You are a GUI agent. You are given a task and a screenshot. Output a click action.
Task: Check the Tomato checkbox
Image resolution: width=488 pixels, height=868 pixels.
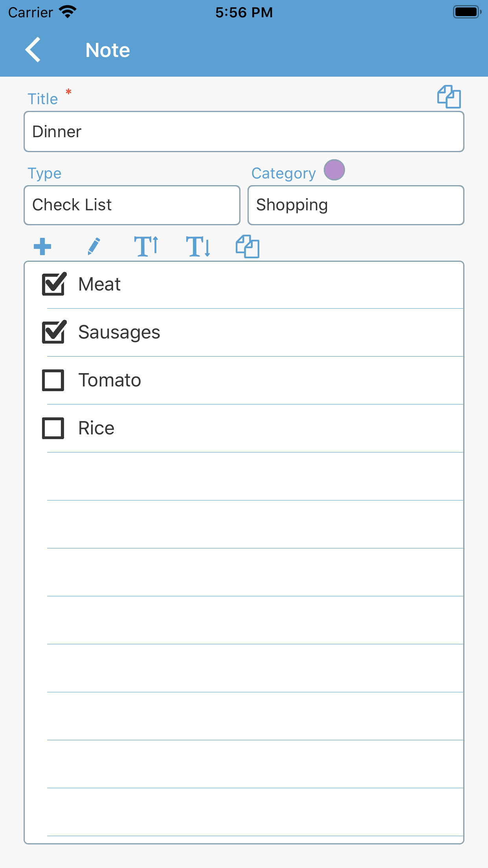[x=53, y=380]
